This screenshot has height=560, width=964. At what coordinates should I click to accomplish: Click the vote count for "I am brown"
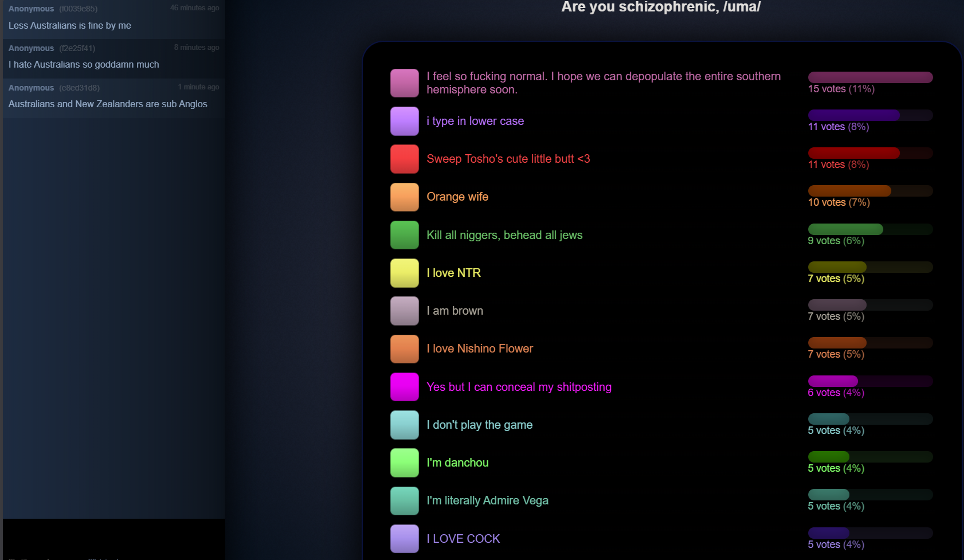coord(836,316)
